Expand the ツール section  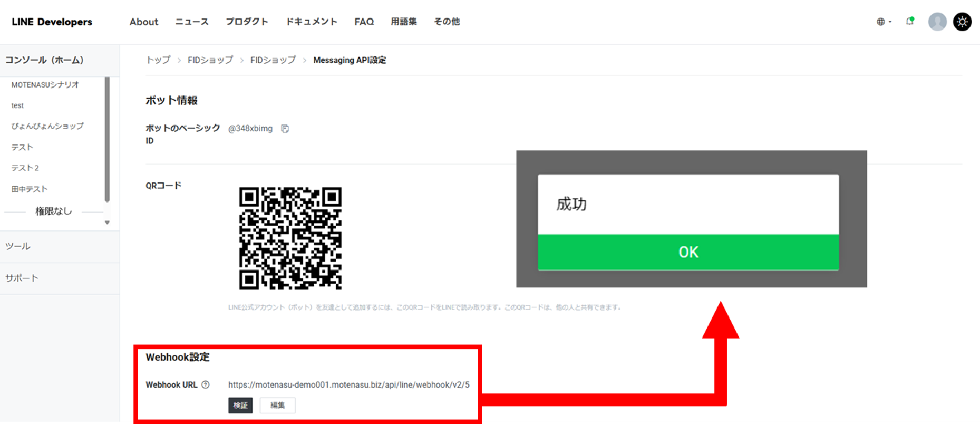tap(18, 246)
